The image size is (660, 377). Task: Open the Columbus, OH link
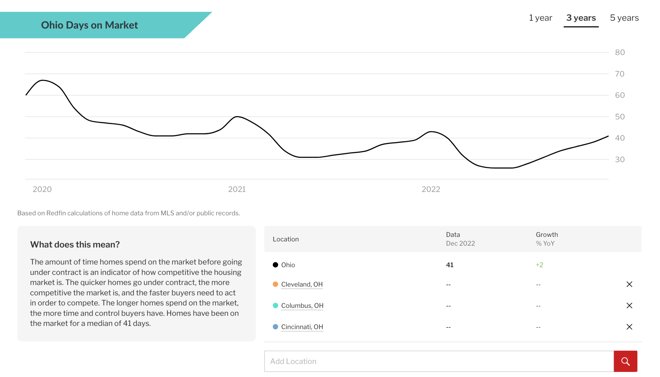pyautogui.click(x=302, y=305)
